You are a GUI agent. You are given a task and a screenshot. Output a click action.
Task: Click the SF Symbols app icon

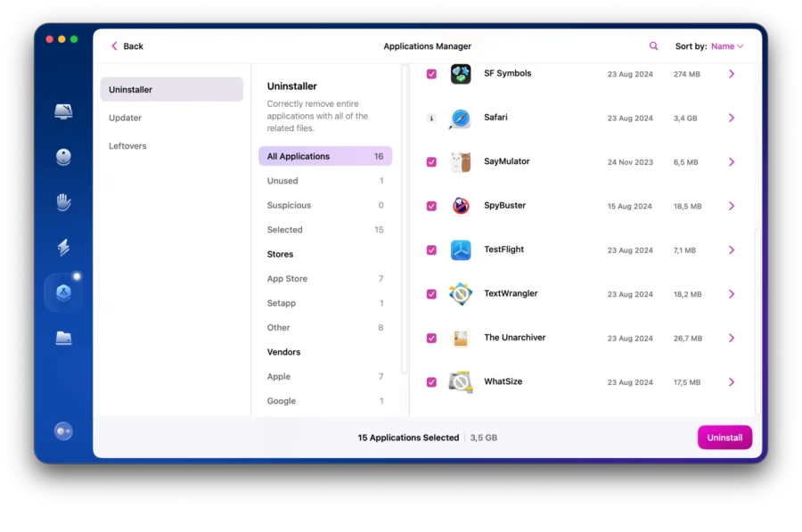click(461, 74)
